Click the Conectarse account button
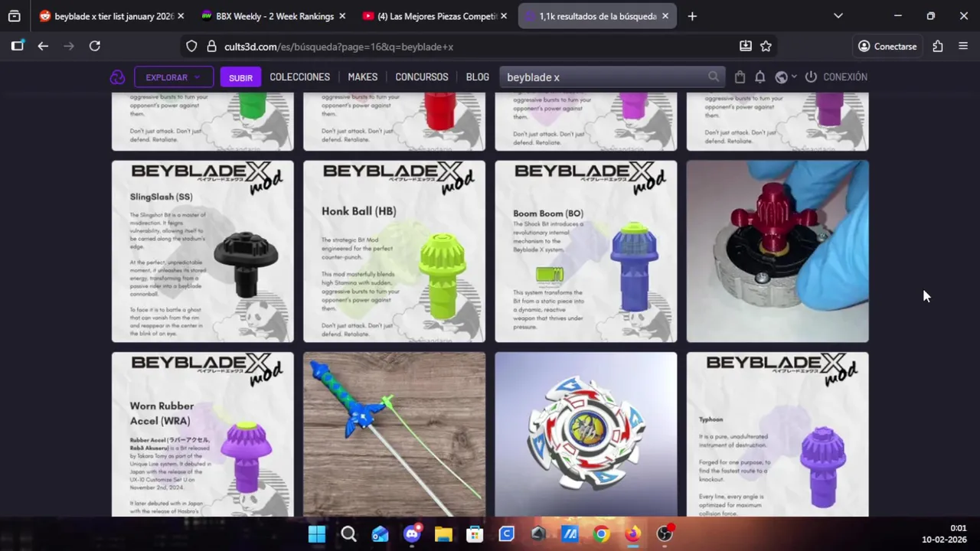Viewport: 980px width, 551px height. point(887,46)
